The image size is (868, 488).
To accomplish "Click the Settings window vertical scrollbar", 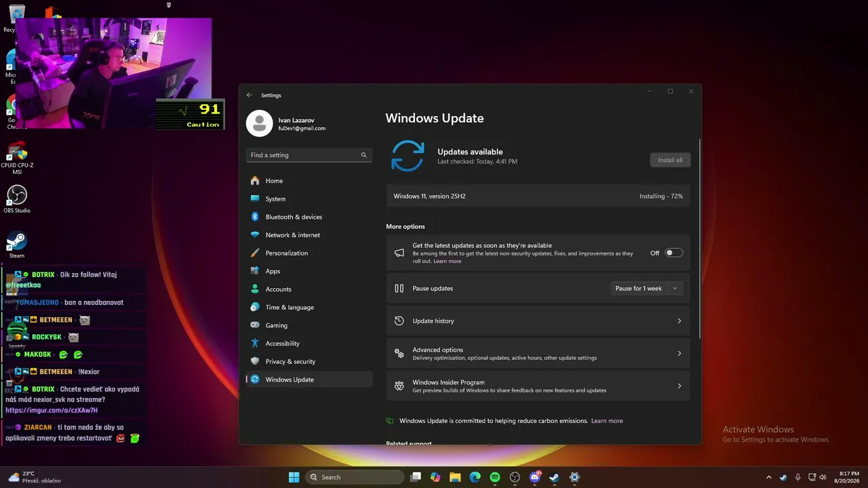I will tap(699, 239).
